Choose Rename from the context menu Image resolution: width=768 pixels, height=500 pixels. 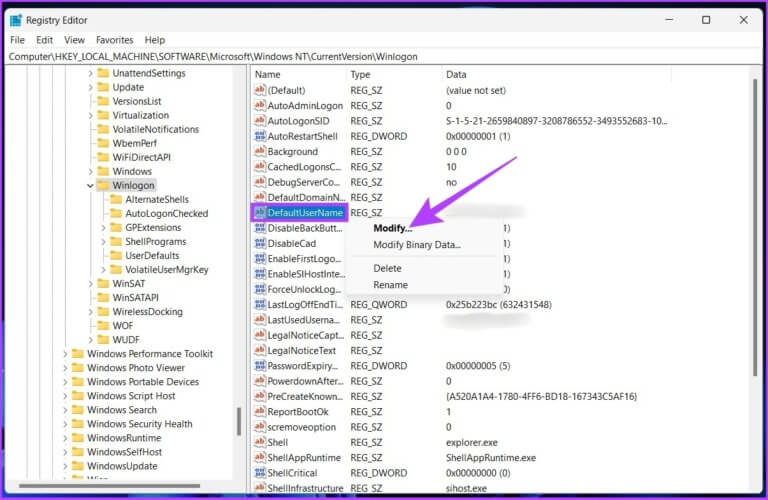390,285
